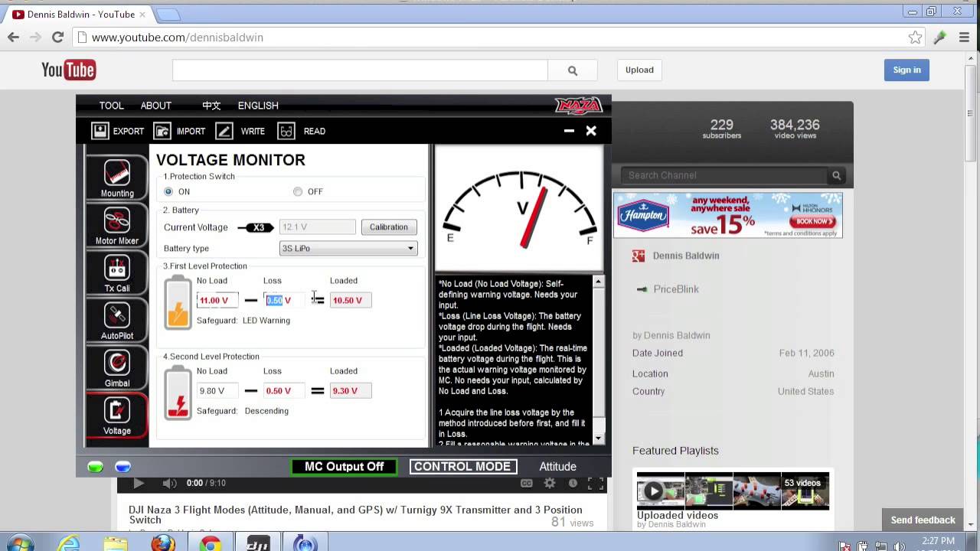Image resolution: width=980 pixels, height=551 pixels.
Task: Click the CONTROL MODE label box
Action: click(x=462, y=467)
